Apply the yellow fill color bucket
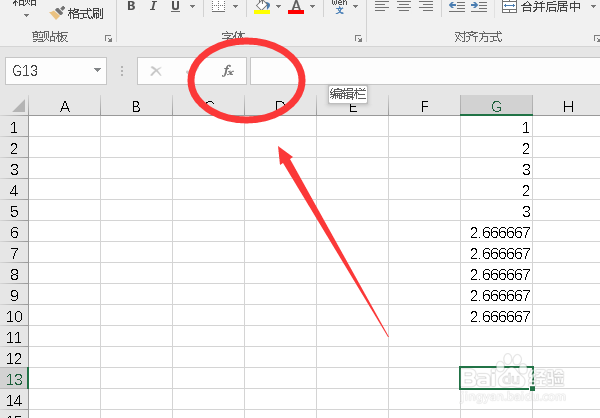600x418 pixels. coord(262,7)
